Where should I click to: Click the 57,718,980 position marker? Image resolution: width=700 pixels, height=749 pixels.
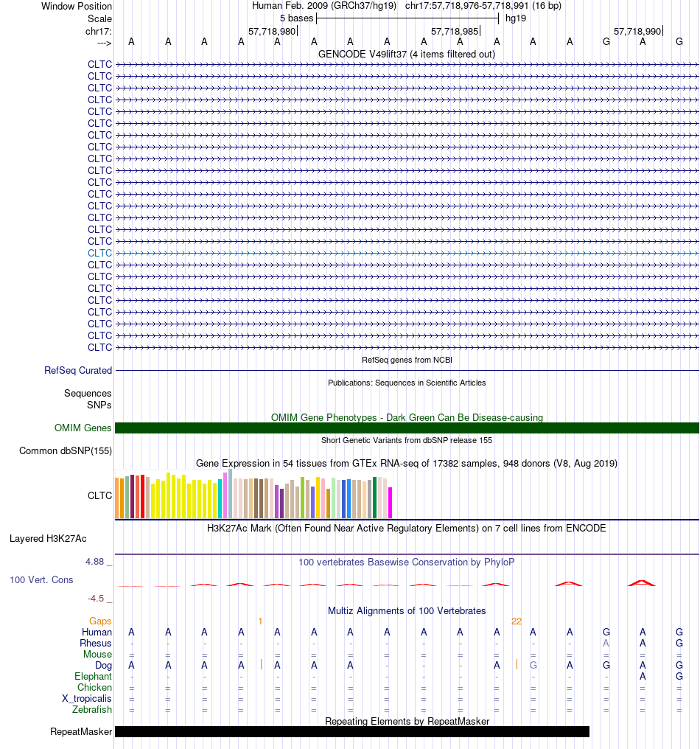click(x=272, y=32)
